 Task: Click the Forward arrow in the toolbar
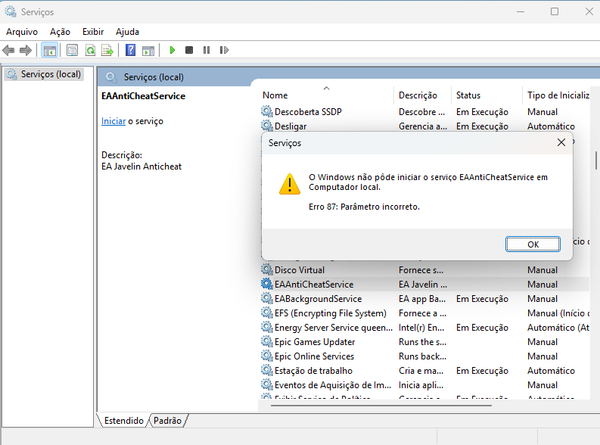(25, 50)
